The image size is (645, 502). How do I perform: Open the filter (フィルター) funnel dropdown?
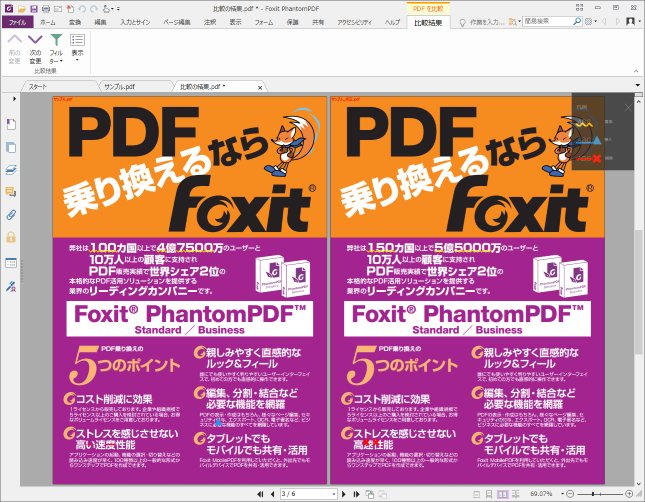click(56, 49)
